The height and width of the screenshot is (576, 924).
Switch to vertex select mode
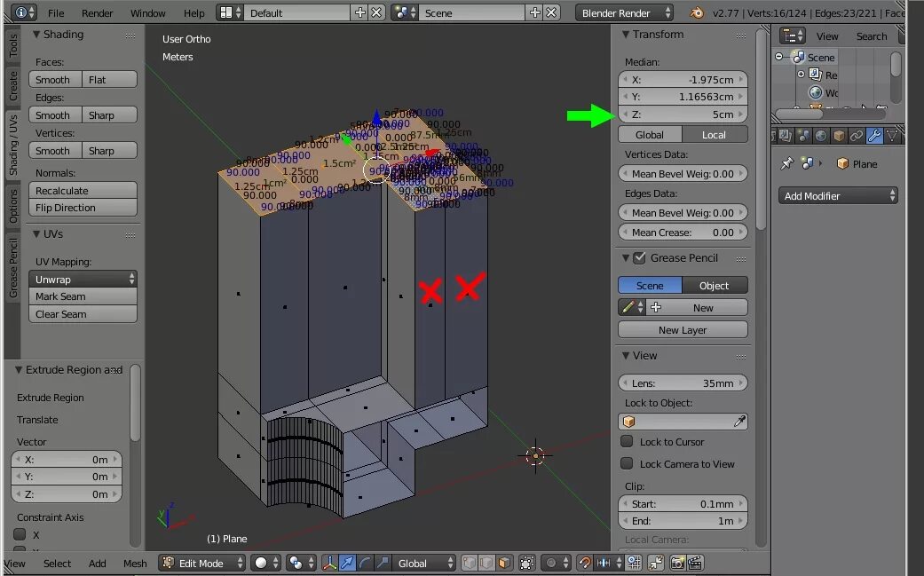469,563
